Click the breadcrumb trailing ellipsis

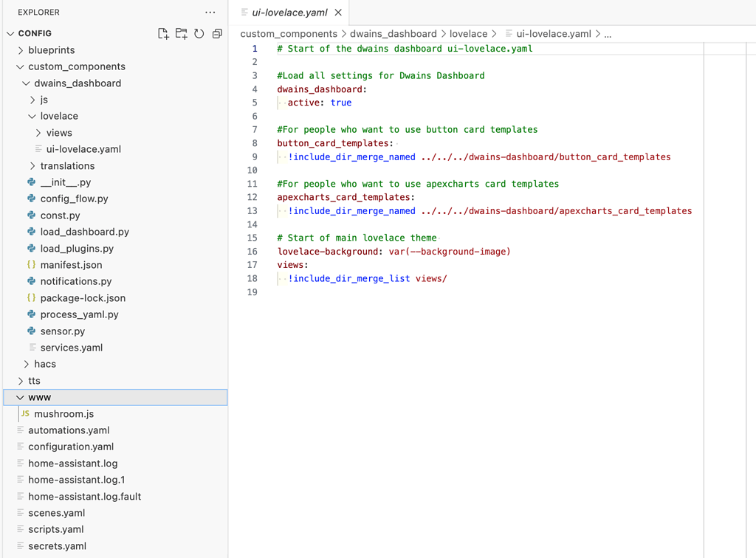point(608,34)
